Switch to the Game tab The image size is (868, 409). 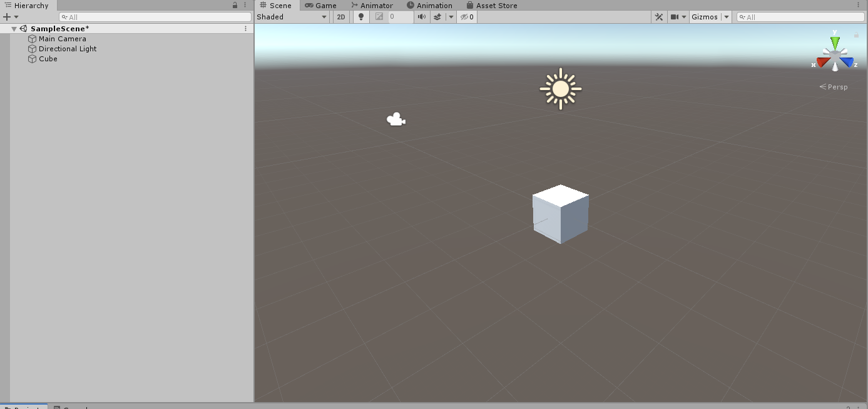pos(320,5)
